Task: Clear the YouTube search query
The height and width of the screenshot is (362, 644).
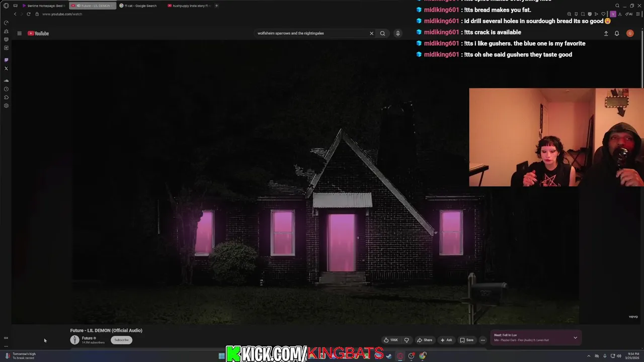Action: coord(371,33)
